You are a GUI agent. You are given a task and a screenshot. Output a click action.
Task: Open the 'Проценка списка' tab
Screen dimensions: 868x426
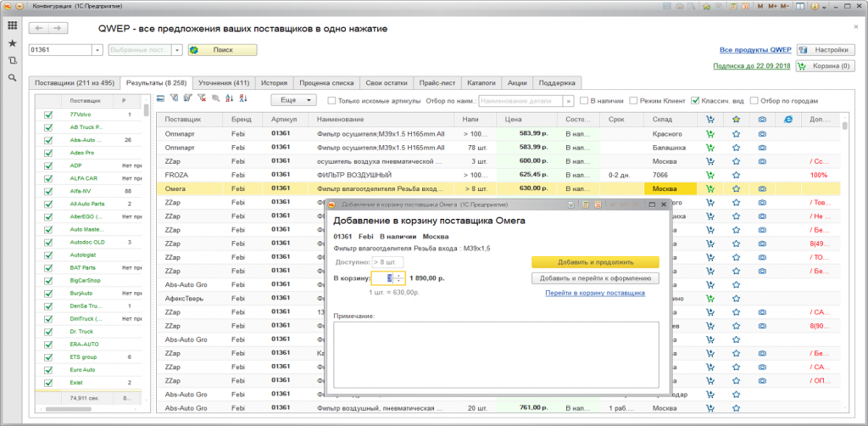click(326, 83)
